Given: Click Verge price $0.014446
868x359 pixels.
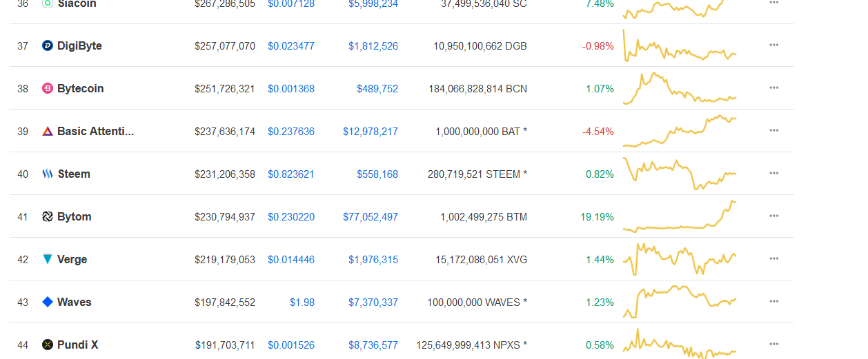Looking at the screenshot, I should (291, 260).
